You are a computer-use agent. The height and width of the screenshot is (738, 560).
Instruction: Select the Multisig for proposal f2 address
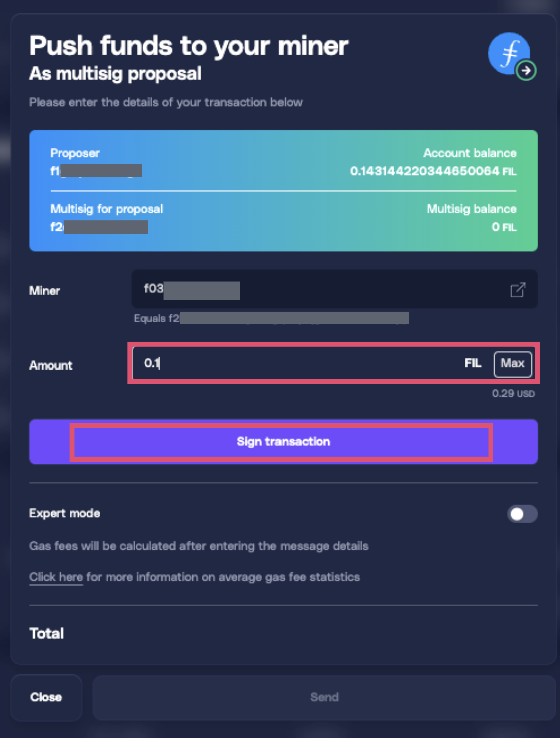tap(99, 227)
